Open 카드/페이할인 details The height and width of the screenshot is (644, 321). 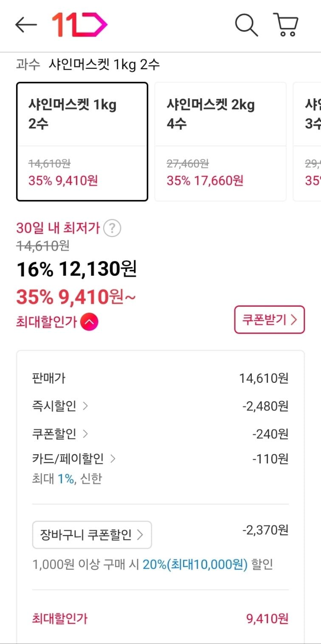(74, 459)
